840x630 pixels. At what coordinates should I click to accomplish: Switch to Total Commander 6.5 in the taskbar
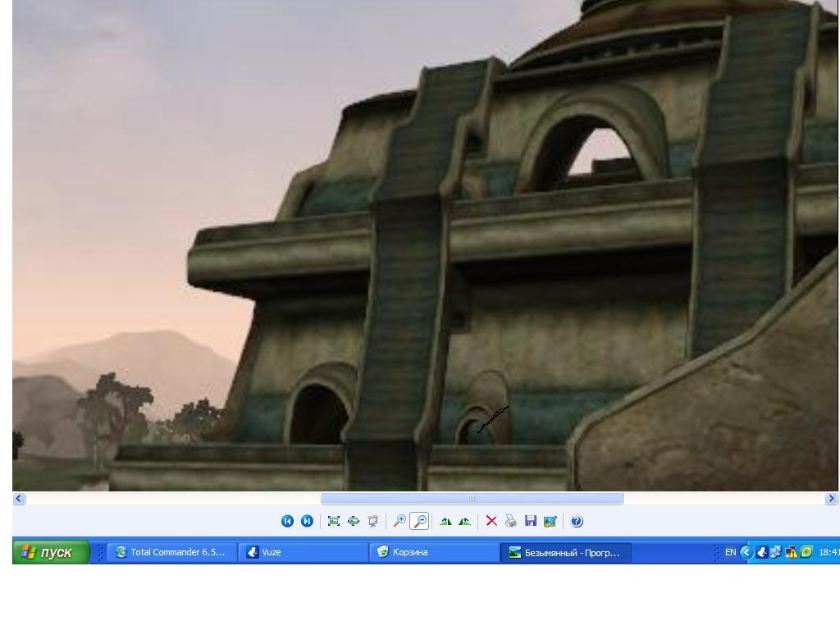pos(172,552)
